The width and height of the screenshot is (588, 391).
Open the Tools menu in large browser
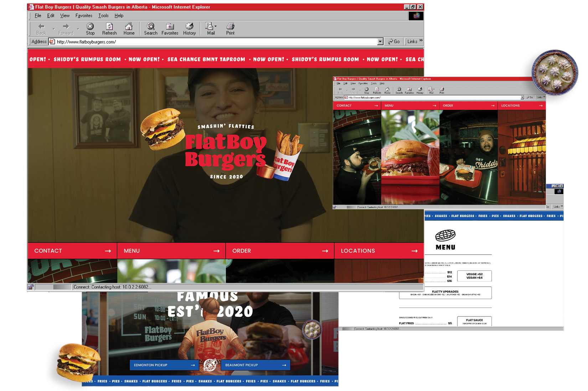[x=103, y=16]
